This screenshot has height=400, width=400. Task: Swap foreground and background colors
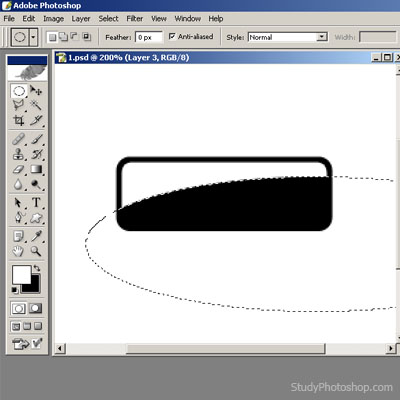(37, 268)
